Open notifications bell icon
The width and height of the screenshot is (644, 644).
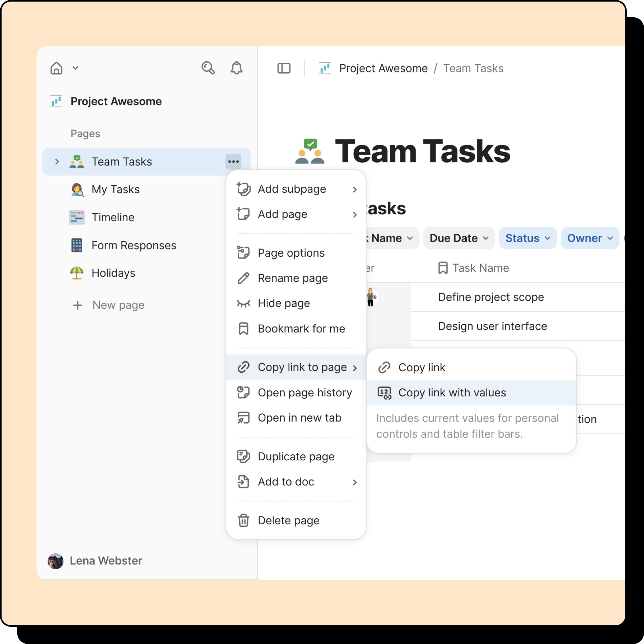236,68
